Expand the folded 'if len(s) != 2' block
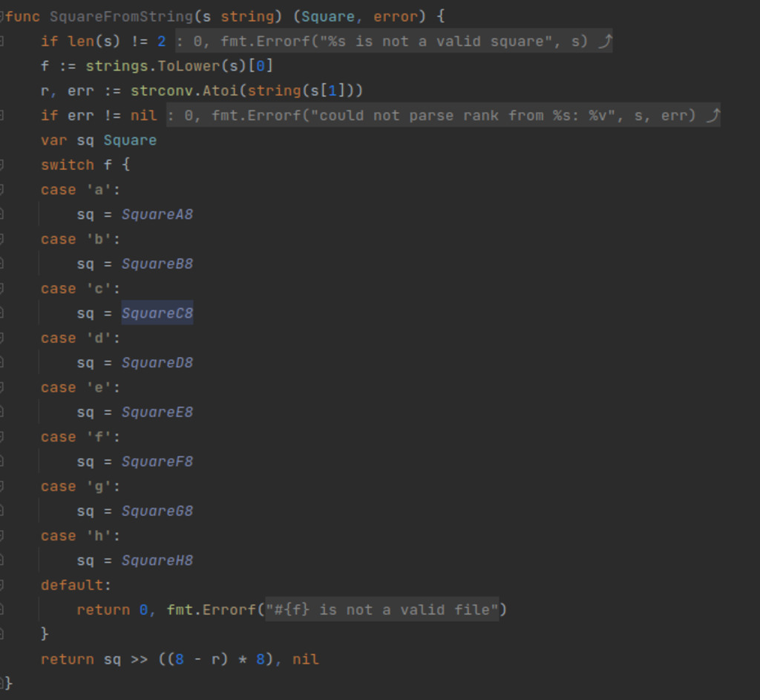This screenshot has height=700, width=760. [x=2, y=41]
